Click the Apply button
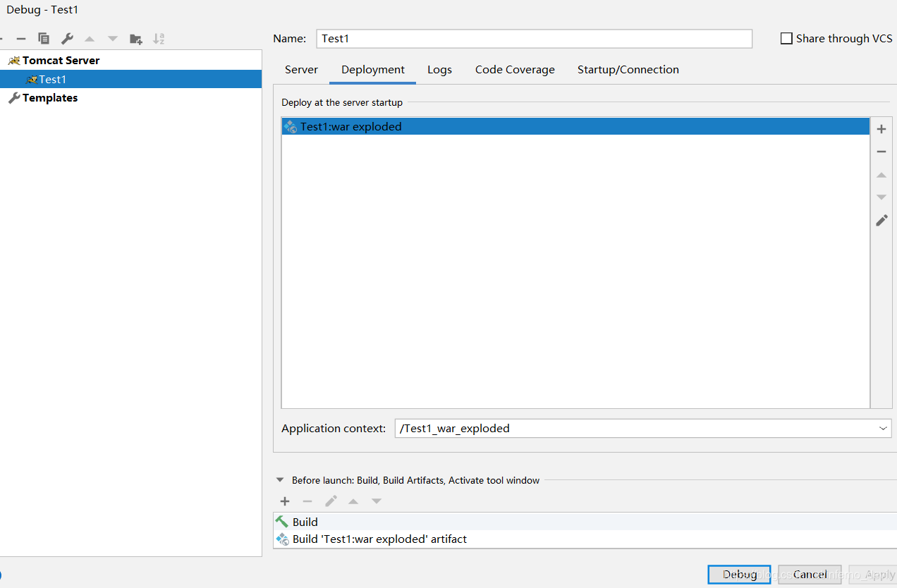The image size is (897, 588). pos(872,575)
